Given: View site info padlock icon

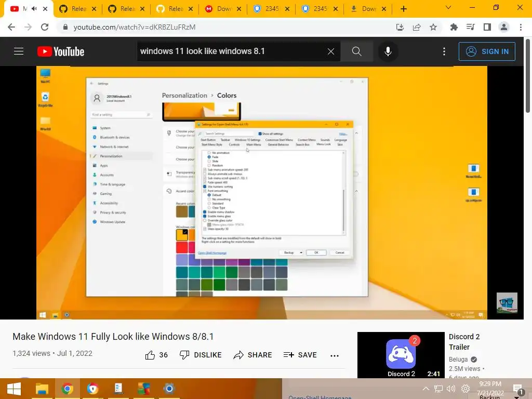Looking at the screenshot, I should pos(65,27).
